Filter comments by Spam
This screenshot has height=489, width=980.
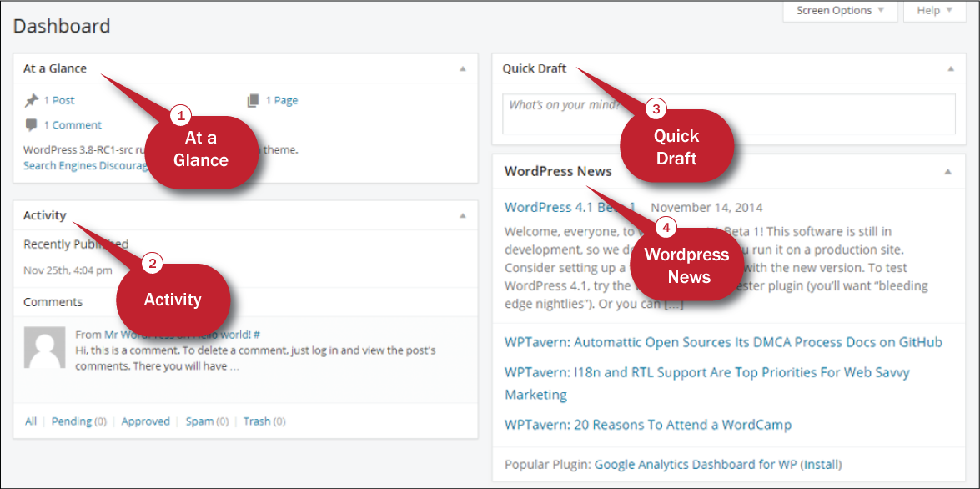[x=199, y=421]
